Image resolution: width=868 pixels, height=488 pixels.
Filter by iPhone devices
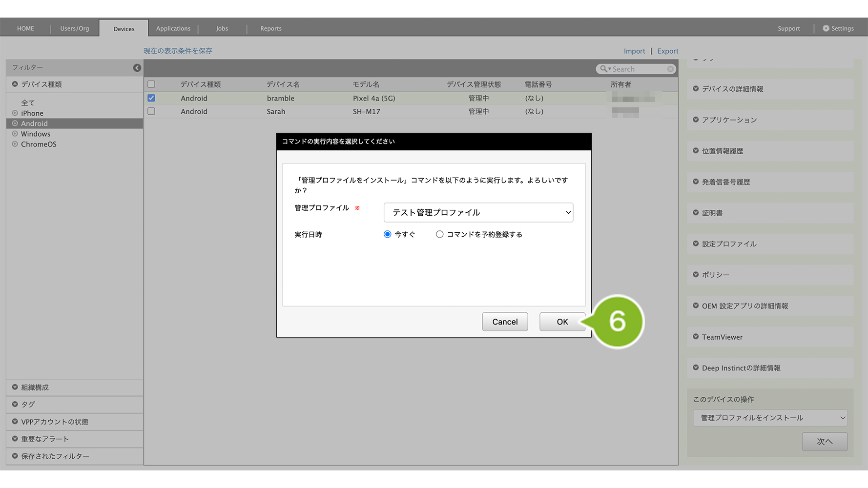coord(32,113)
